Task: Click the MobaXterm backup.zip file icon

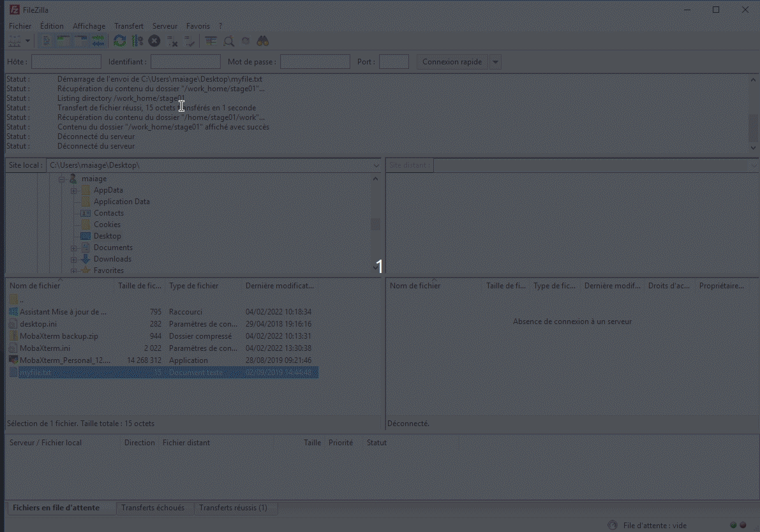Action: tap(13, 336)
